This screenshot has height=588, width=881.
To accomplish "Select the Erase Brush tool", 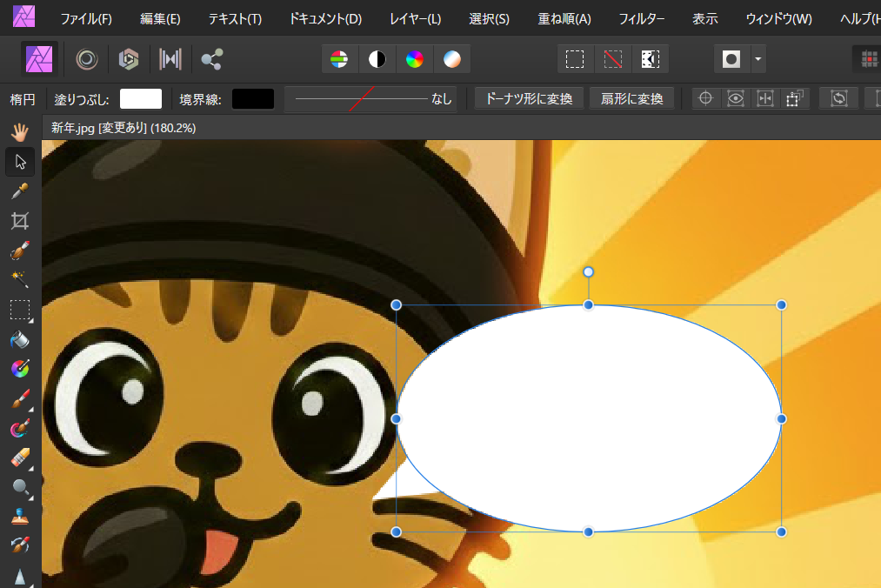I will pyautogui.click(x=20, y=458).
